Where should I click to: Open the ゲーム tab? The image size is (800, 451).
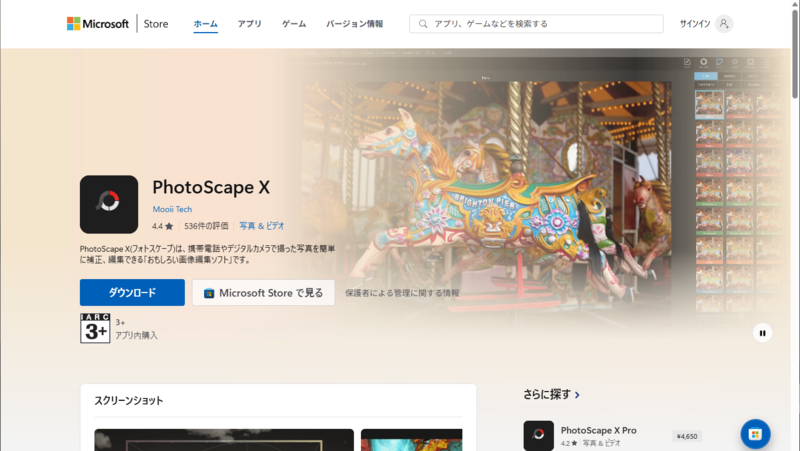pyautogui.click(x=294, y=23)
